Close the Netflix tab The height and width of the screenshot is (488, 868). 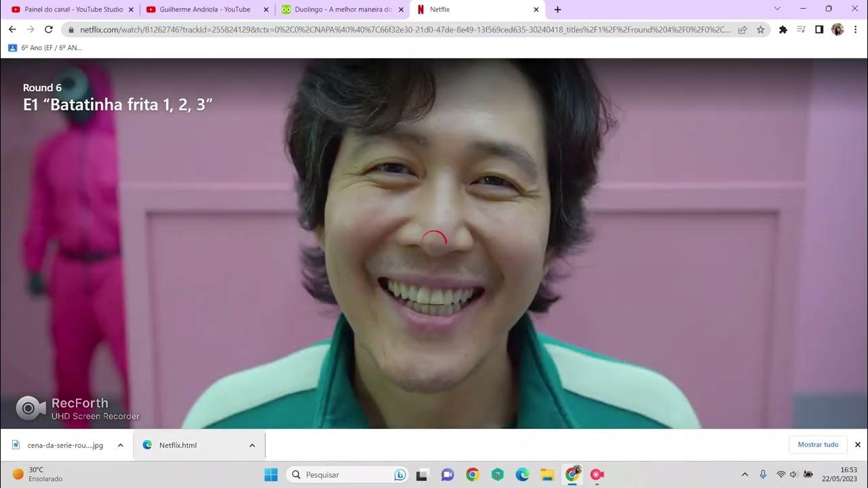[x=536, y=9]
